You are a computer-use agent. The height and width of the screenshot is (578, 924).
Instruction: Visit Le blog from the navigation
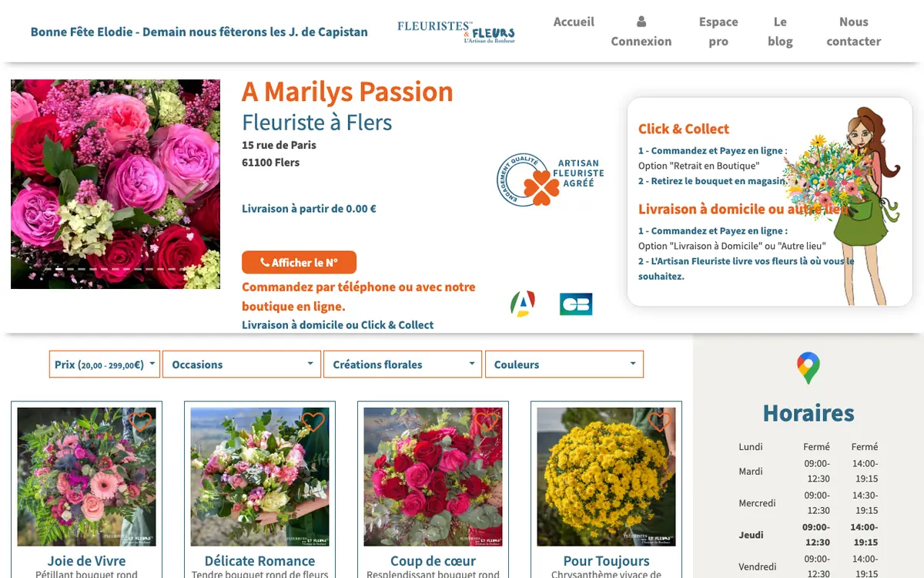pyautogui.click(x=780, y=32)
